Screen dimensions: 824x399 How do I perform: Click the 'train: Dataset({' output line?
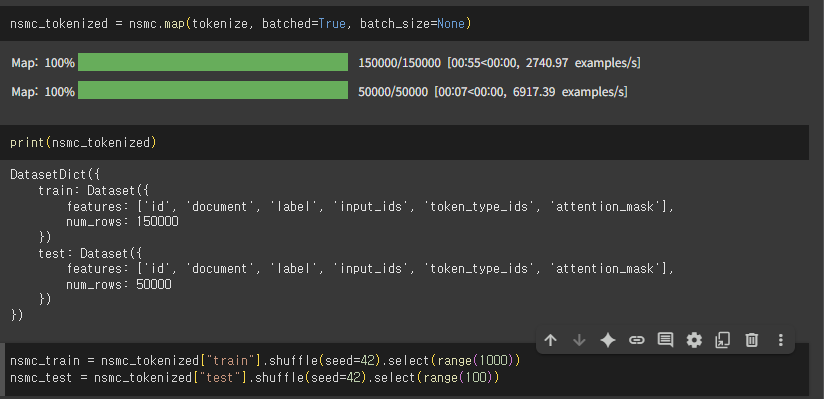pos(94,190)
